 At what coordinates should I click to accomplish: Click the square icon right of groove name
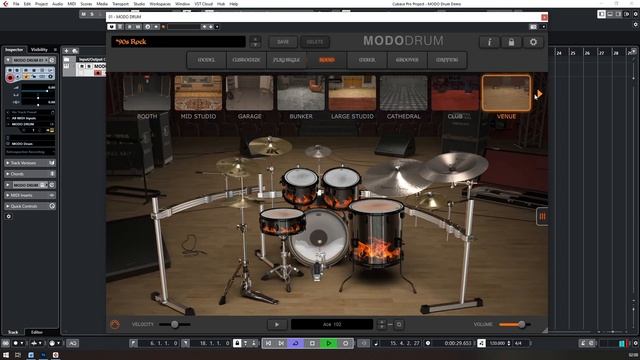click(399, 324)
